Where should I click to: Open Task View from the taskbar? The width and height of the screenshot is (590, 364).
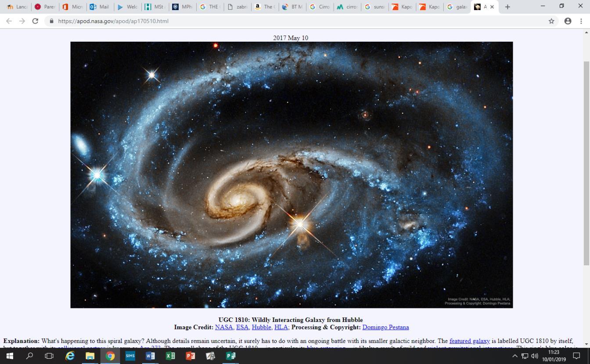coord(49,356)
